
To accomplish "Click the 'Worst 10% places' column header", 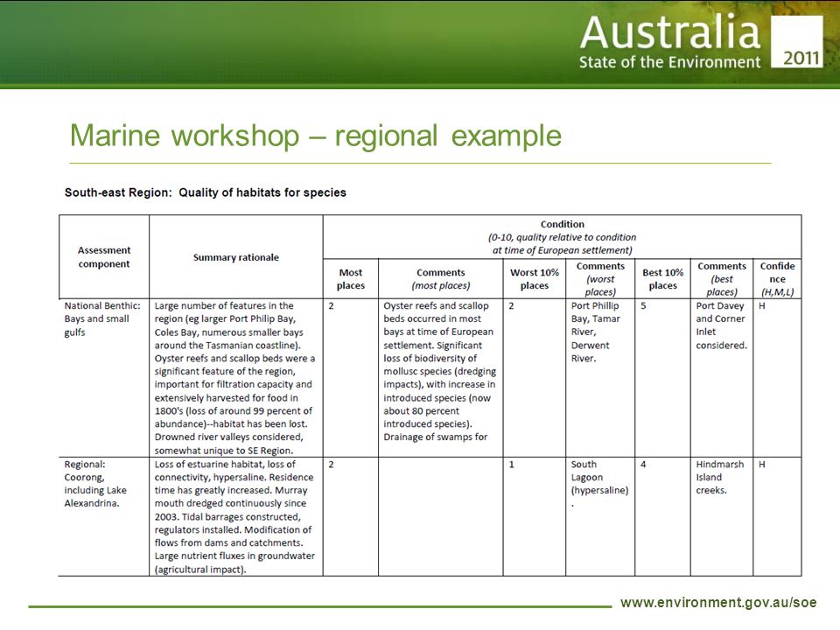I will (x=534, y=279).
